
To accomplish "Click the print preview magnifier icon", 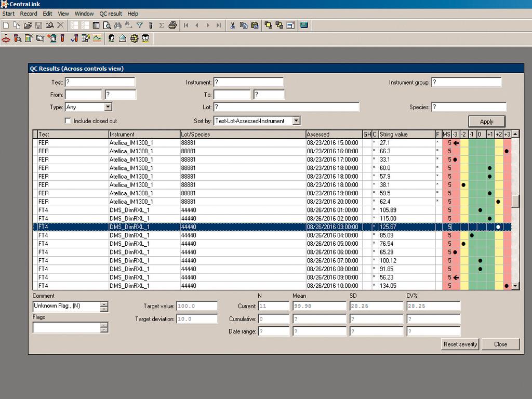I will 108,24.
